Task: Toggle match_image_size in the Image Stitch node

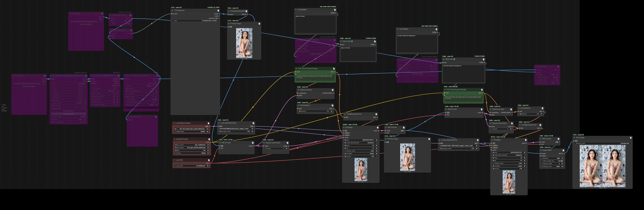Action: click(x=562, y=161)
